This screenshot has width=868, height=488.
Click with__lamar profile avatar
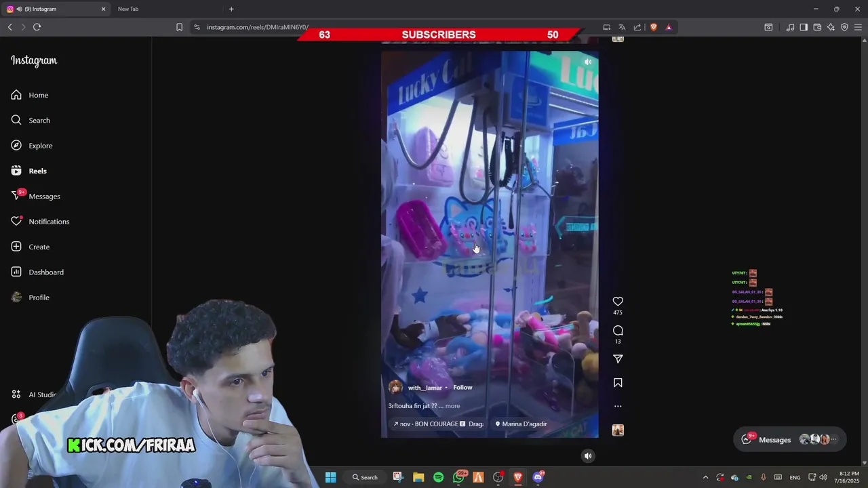(395, 388)
